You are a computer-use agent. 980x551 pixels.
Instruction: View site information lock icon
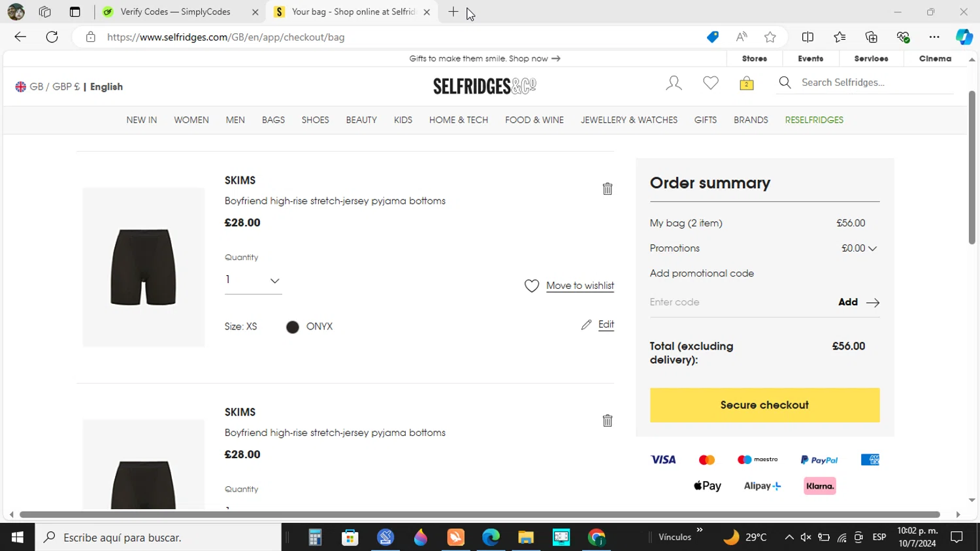pyautogui.click(x=91, y=37)
